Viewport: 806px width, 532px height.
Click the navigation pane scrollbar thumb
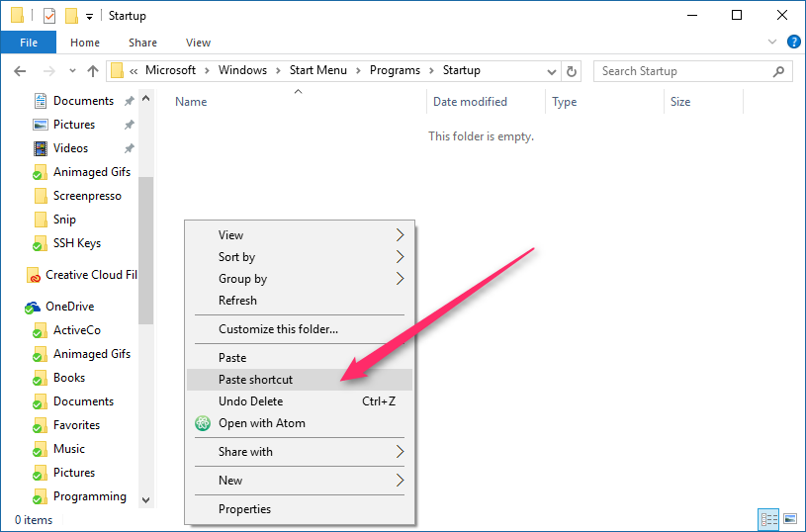pyautogui.click(x=146, y=250)
